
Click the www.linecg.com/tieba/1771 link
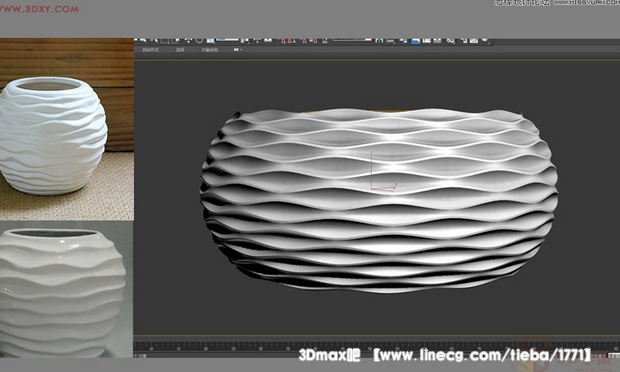coord(482,355)
